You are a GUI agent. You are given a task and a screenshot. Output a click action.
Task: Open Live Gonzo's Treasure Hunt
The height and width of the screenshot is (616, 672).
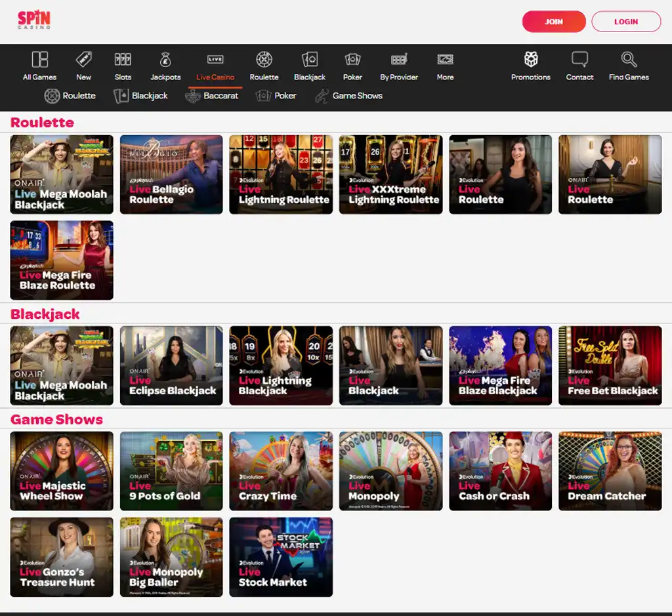(62, 557)
